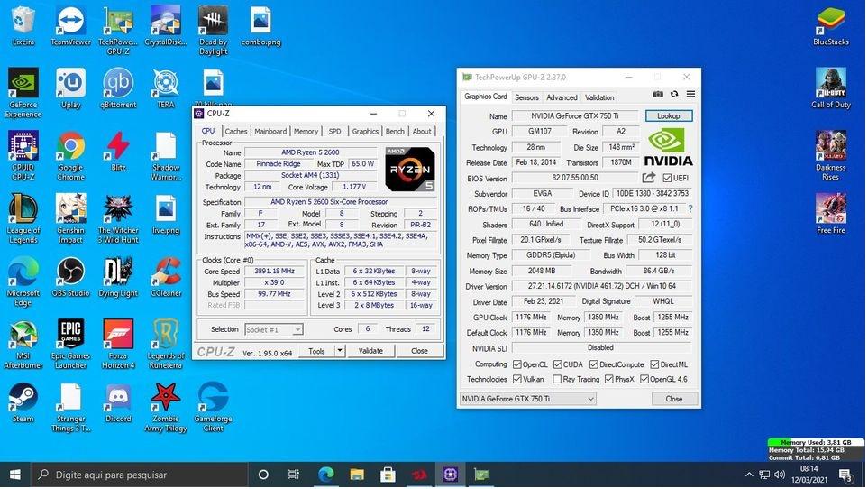
Task: Launch OBS Studio desktop icon
Action: coord(71,277)
